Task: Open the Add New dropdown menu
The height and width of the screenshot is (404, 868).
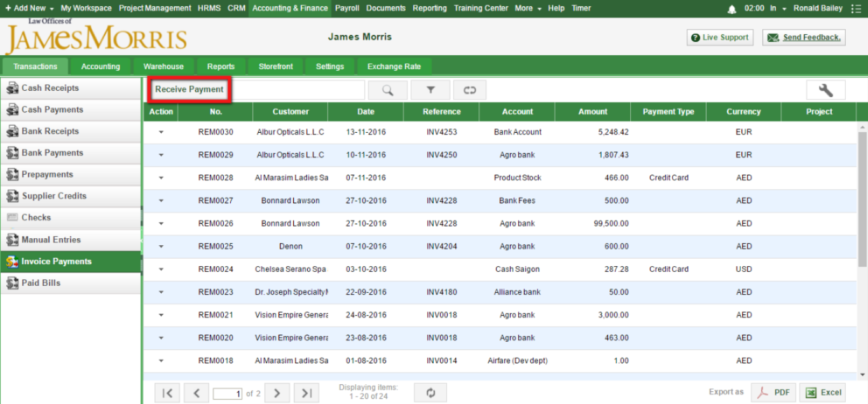Action: point(29,8)
